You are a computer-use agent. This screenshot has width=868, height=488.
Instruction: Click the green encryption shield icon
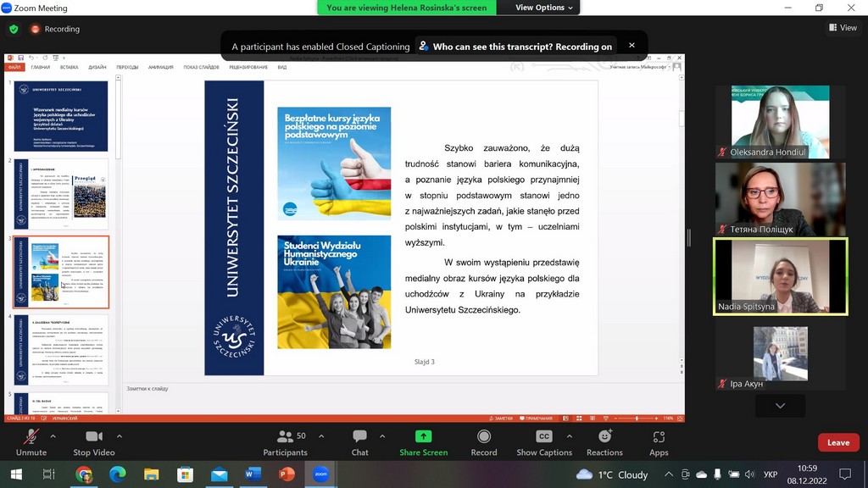click(x=14, y=29)
